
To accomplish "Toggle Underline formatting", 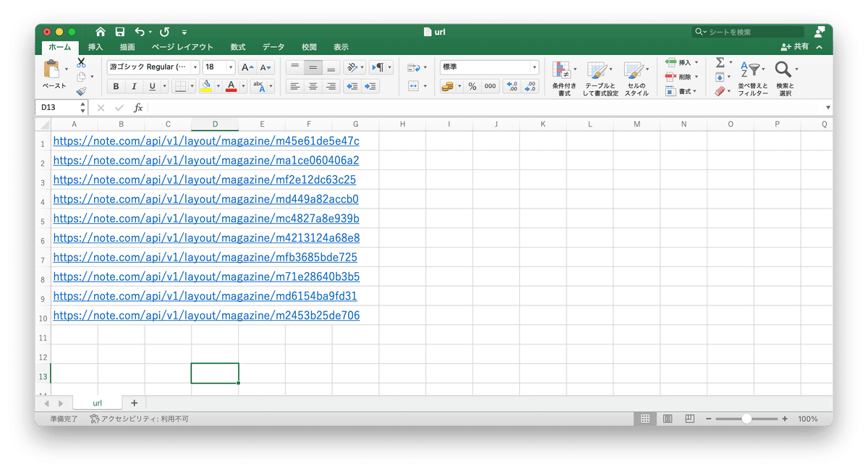I will pos(152,86).
